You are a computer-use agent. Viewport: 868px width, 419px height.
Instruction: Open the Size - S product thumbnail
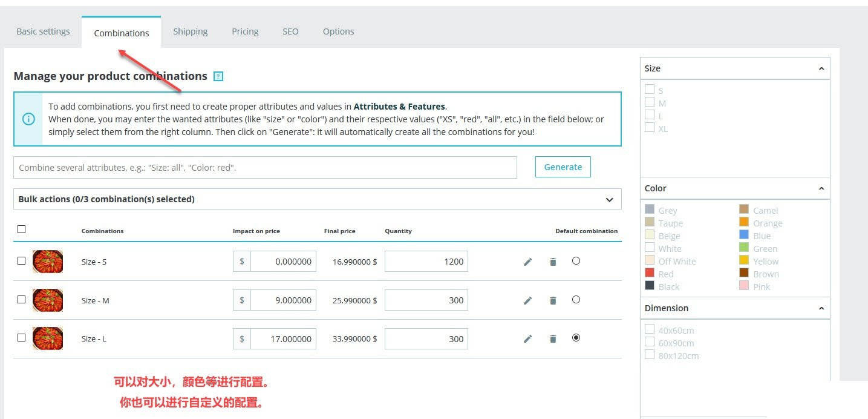point(48,262)
